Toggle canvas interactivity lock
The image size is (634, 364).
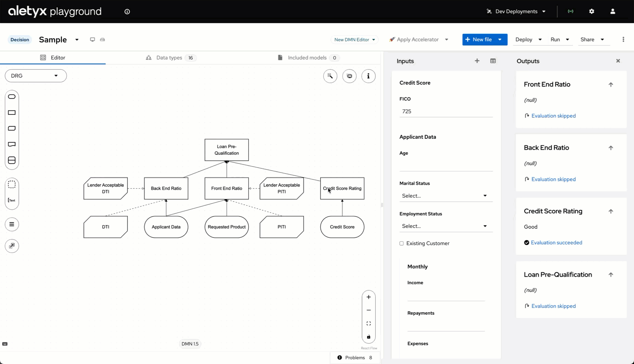[x=369, y=337]
